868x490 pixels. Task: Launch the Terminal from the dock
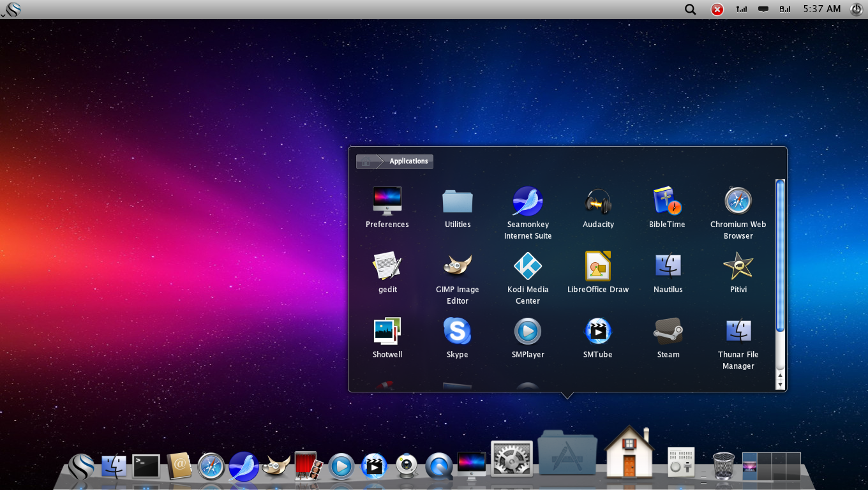click(x=146, y=466)
